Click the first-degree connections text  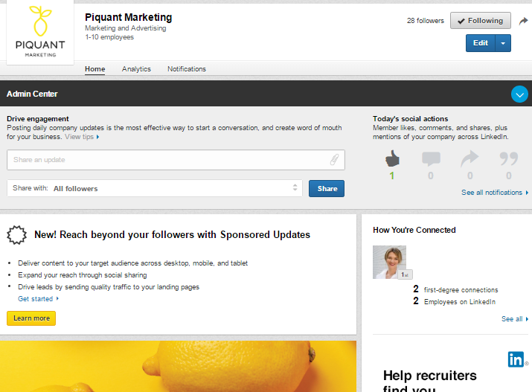pyautogui.click(x=461, y=290)
